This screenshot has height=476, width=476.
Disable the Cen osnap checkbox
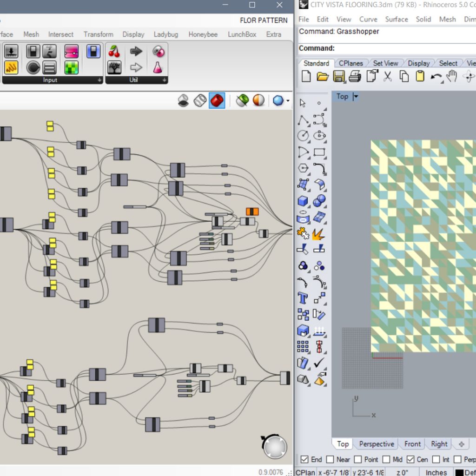tap(410, 459)
